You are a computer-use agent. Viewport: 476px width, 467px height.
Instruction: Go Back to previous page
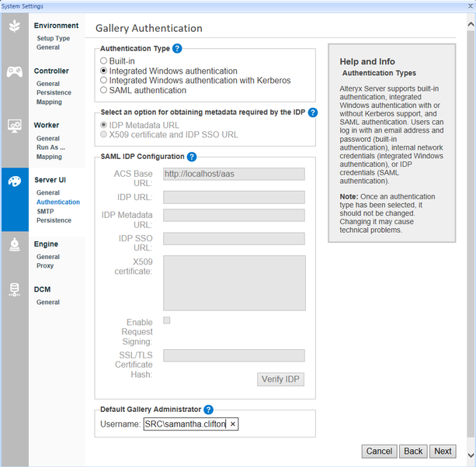(413, 451)
